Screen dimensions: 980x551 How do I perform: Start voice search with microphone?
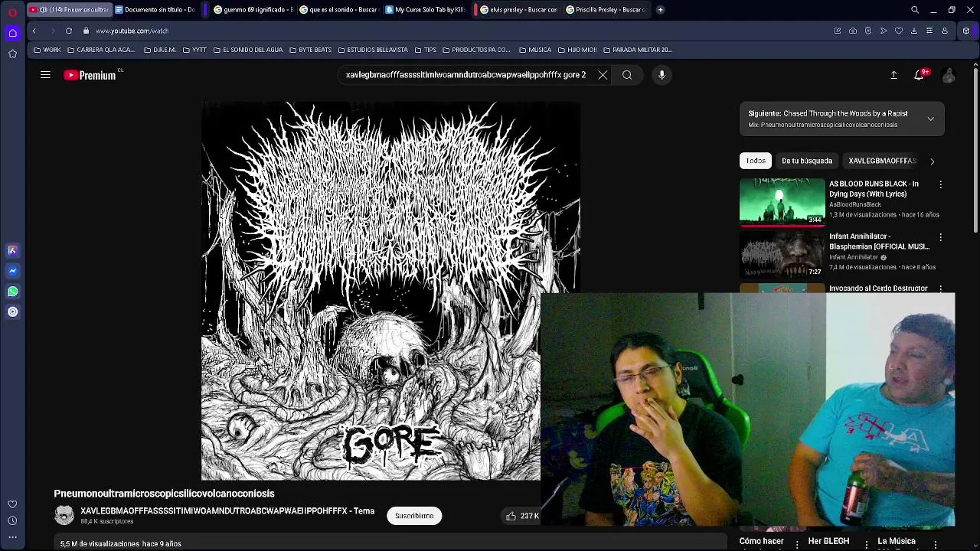point(662,75)
